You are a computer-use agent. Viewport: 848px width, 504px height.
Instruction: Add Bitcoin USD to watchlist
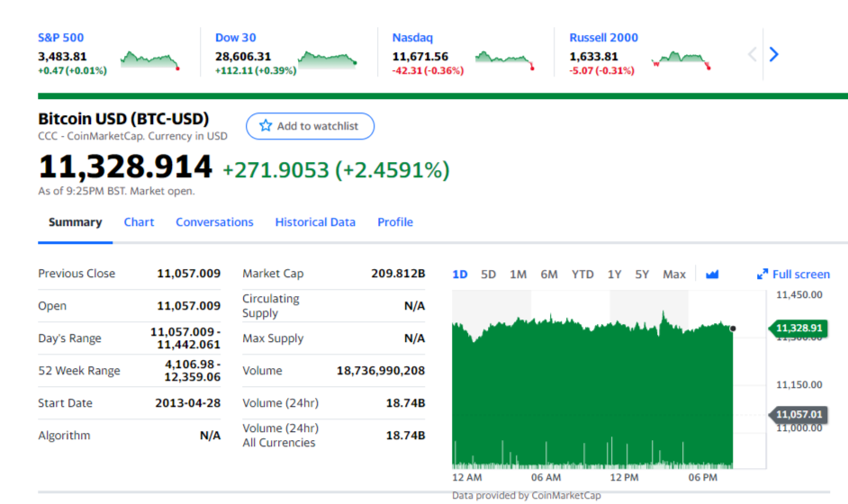click(x=310, y=126)
